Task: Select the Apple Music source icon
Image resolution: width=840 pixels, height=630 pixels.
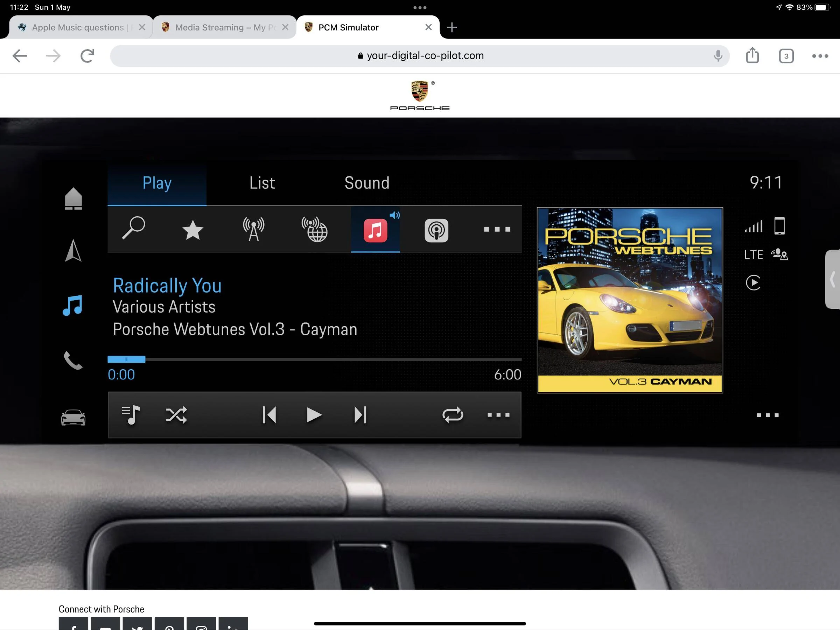Action: tap(375, 230)
